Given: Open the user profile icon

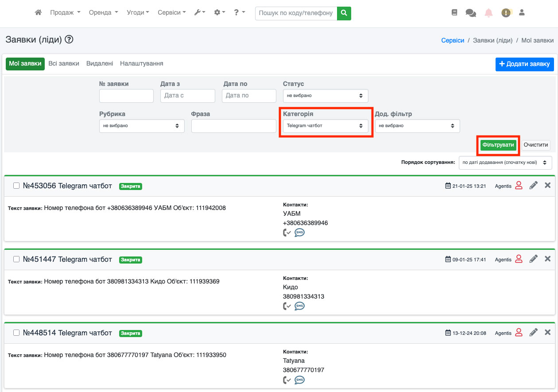Looking at the screenshot, I should pos(522,13).
